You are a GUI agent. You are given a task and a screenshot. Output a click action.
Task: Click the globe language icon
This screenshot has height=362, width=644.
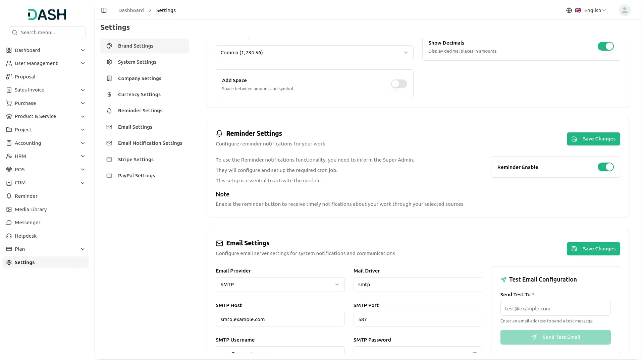click(x=569, y=10)
